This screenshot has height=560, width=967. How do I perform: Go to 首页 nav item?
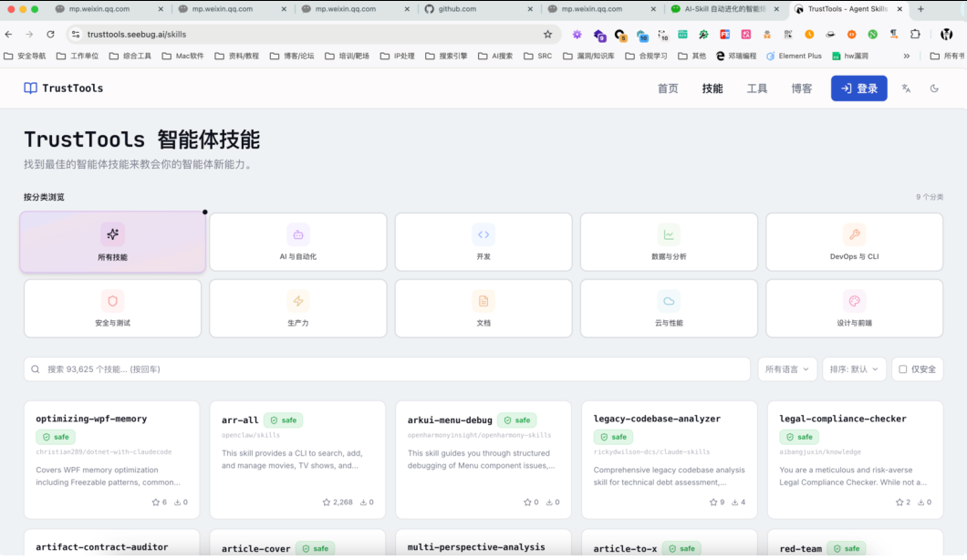pyautogui.click(x=667, y=88)
